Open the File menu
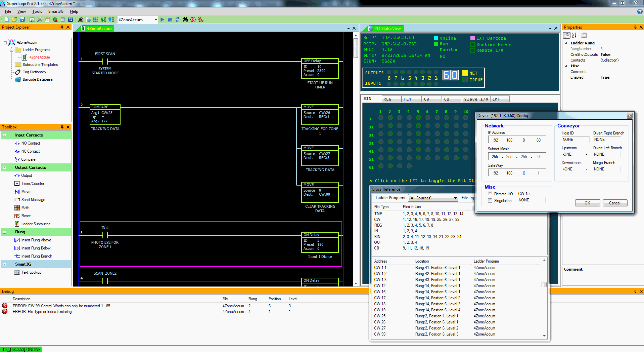The image size is (644, 352). pyautogui.click(x=8, y=11)
